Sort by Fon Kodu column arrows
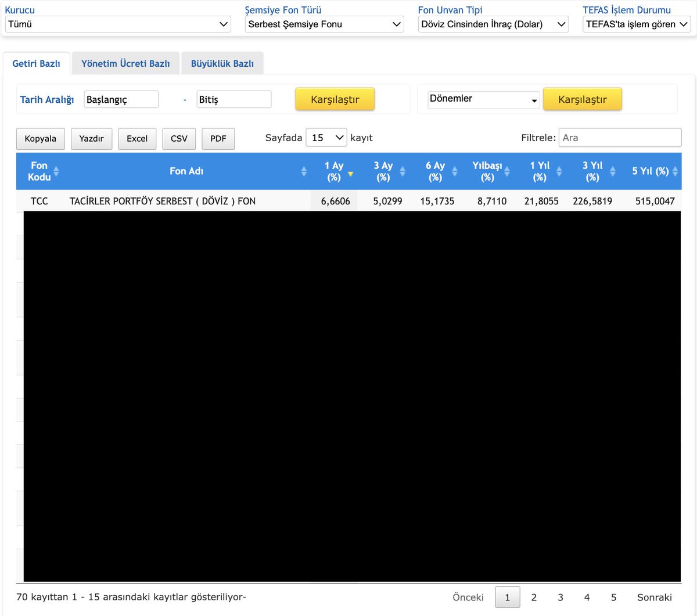 point(56,171)
